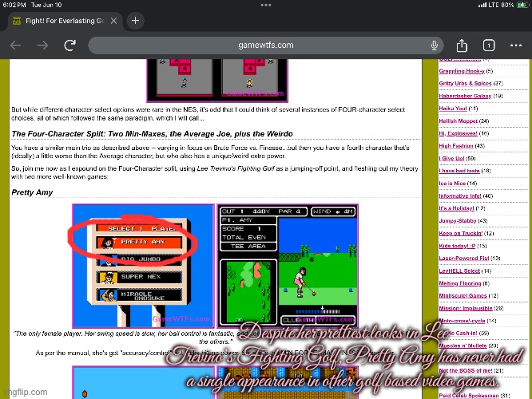Open a new tab with plus button
This screenshot has height=399, width=532.
[x=135, y=21]
